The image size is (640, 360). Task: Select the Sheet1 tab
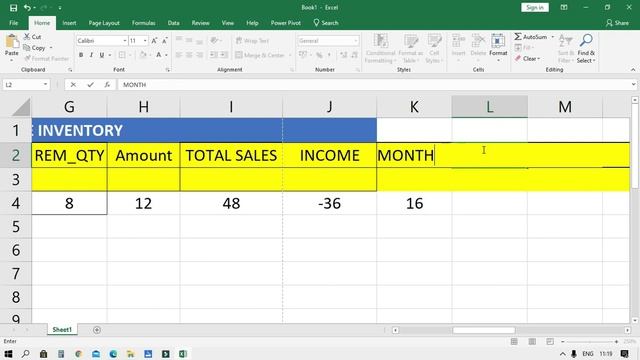pos(62,329)
